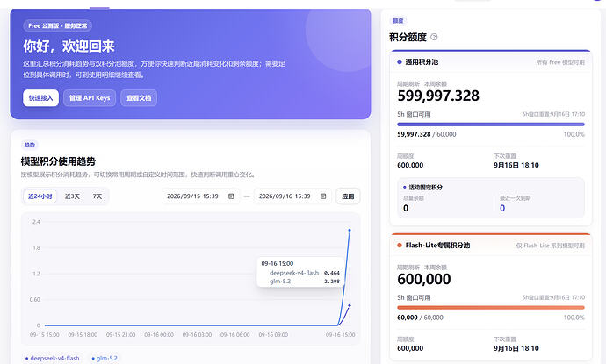The width and height of the screenshot is (606, 364).
Task: Apply the date range with 应用 button
Action: coord(348,196)
